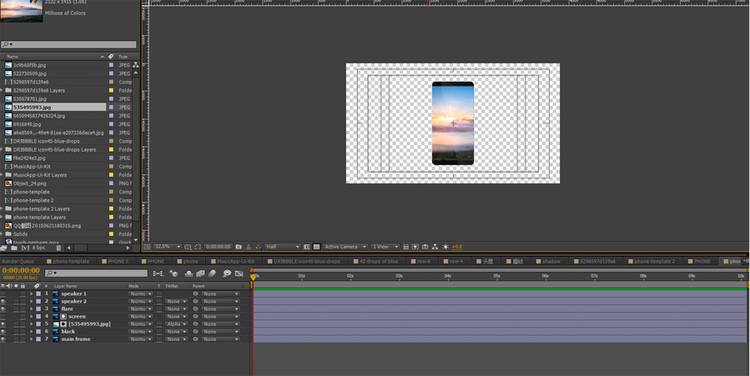Open the comp flowchart icon in viewer bar
Screen dimensions: 750x376
point(435,247)
